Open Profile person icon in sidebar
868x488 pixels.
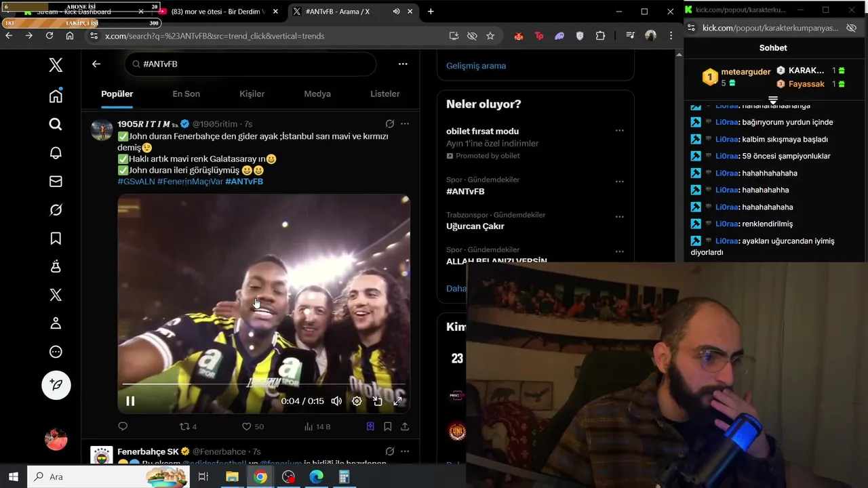pyautogui.click(x=56, y=323)
